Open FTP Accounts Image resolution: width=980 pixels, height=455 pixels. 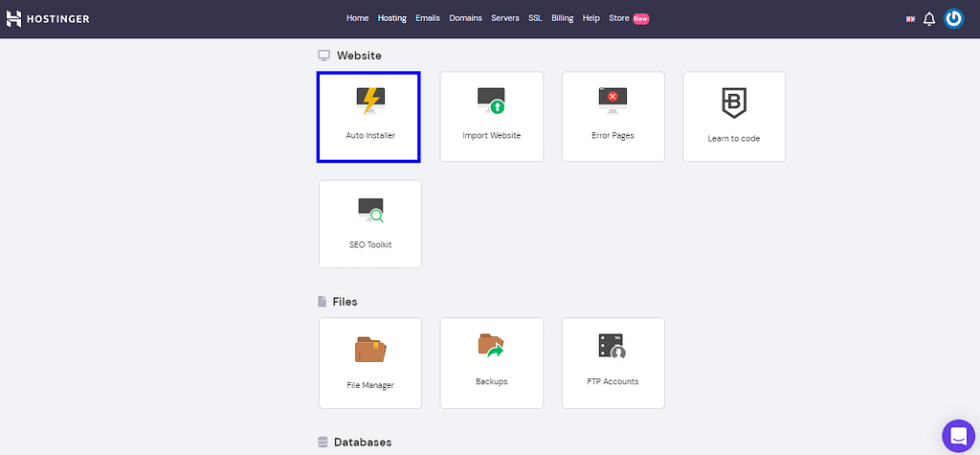coord(612,363)
